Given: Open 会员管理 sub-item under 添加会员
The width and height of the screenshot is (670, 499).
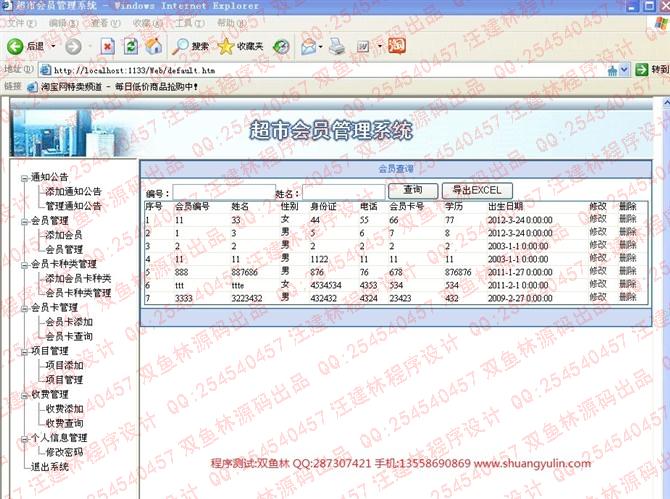Looking at the screenshot, I should (x=64, y=250).
